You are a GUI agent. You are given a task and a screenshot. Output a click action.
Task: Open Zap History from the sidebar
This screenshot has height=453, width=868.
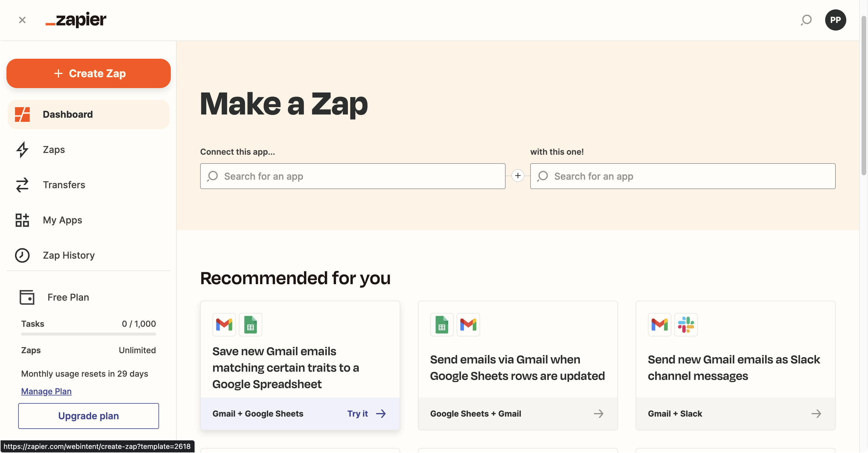pos(69,255)
